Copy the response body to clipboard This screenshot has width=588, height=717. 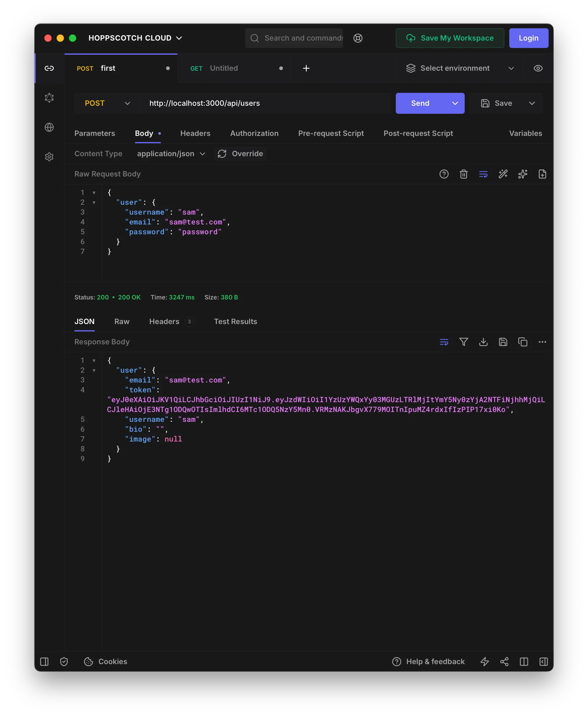pos(522,342)
